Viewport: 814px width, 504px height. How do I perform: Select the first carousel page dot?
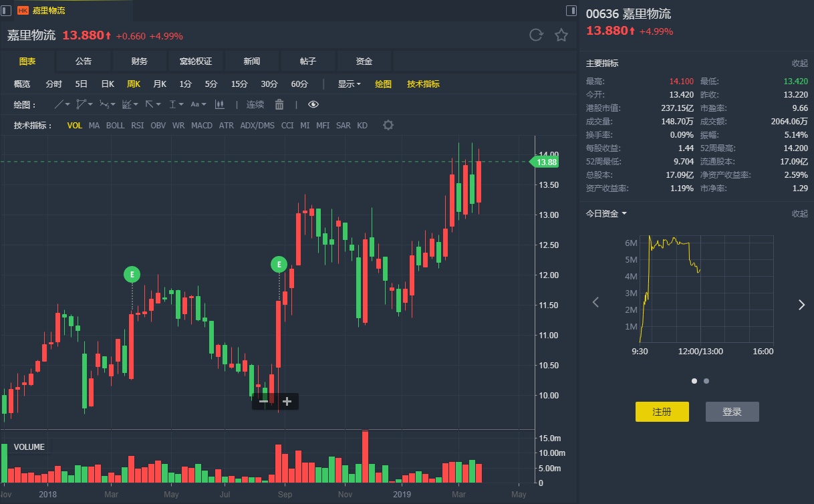694,381
